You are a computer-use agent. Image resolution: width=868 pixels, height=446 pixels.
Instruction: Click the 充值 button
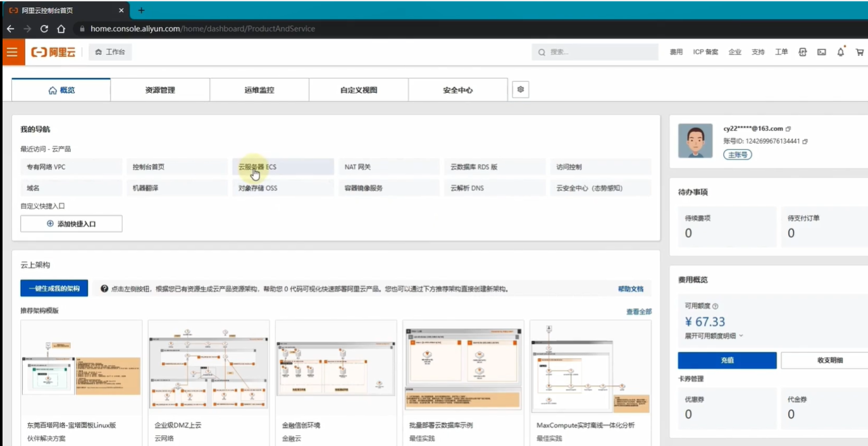[727, 360]
